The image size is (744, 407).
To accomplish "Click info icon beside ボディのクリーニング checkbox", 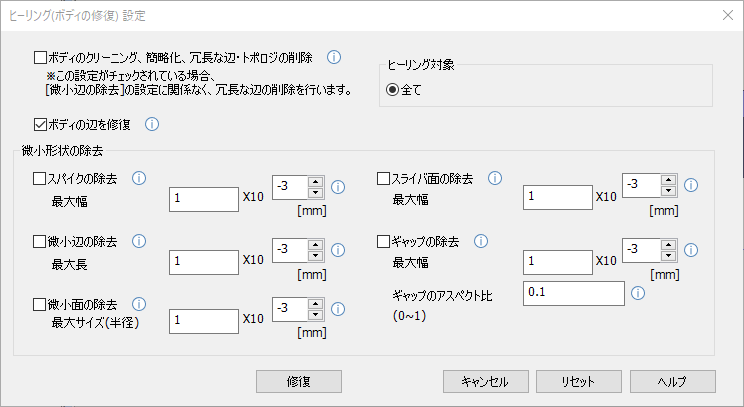I will [x=335, y=58].
